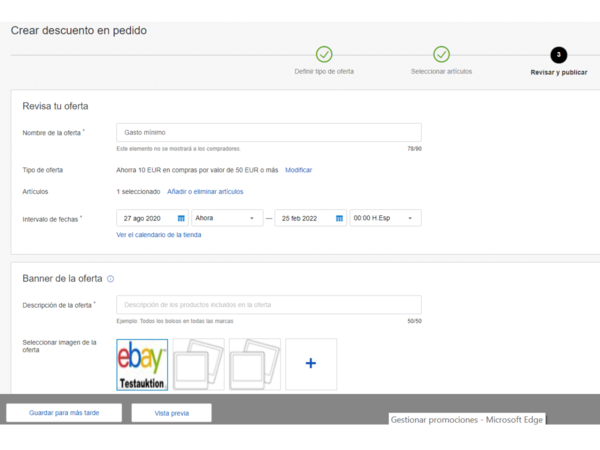
Task: Click the 'Revisa tu oferta' section heading
Action: 55,106
